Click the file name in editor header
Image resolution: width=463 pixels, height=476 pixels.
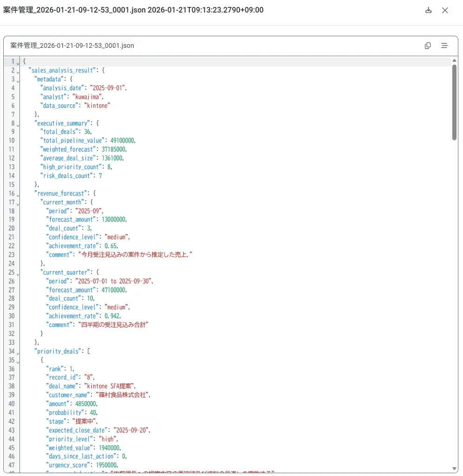click(x=72, y=46)
